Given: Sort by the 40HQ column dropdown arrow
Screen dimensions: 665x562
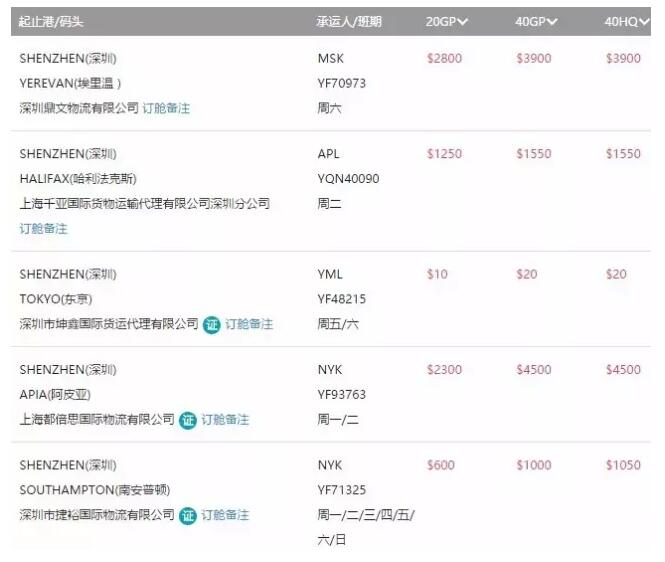Looking at the screenshot, I should tap(644, 22).
